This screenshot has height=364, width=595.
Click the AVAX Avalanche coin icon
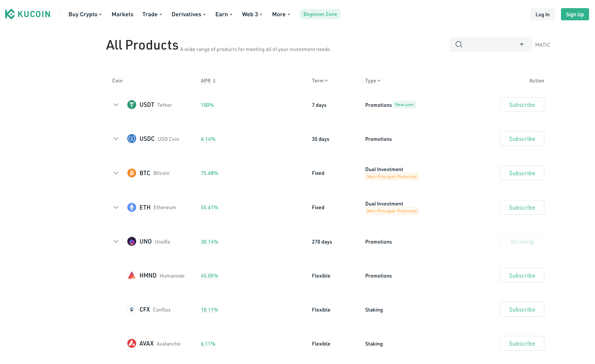(x=132, y=343)
